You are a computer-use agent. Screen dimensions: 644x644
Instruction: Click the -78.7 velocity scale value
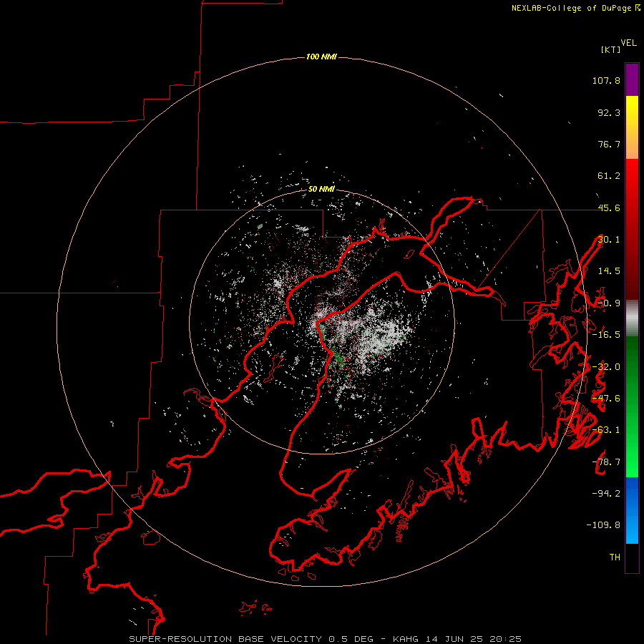point(606,462)
